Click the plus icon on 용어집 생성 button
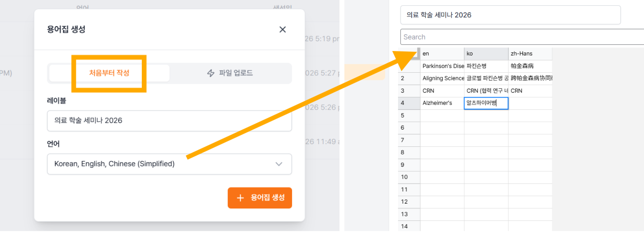Viewport: 644px width, 232px height. pos(240,198)
